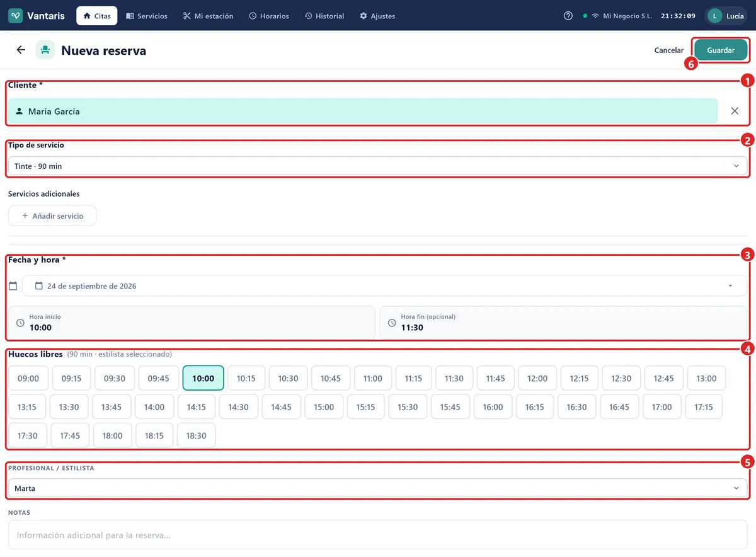The height and width of the screenshot is (557, 756).
Task: Click the Wi-Fi connection status icon
Action: pyautogui.click(x=595, y=16)
